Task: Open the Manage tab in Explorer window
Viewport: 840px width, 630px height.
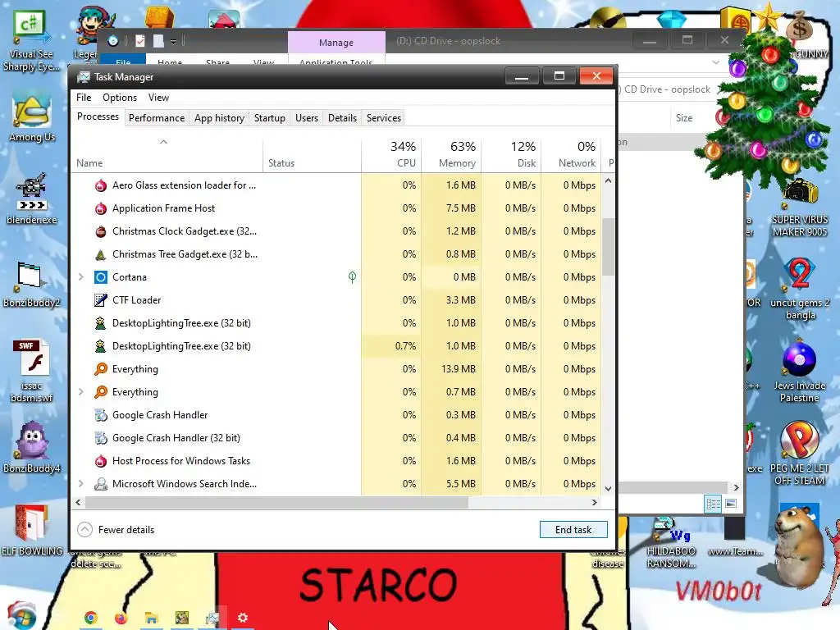Action: point(336,43)
